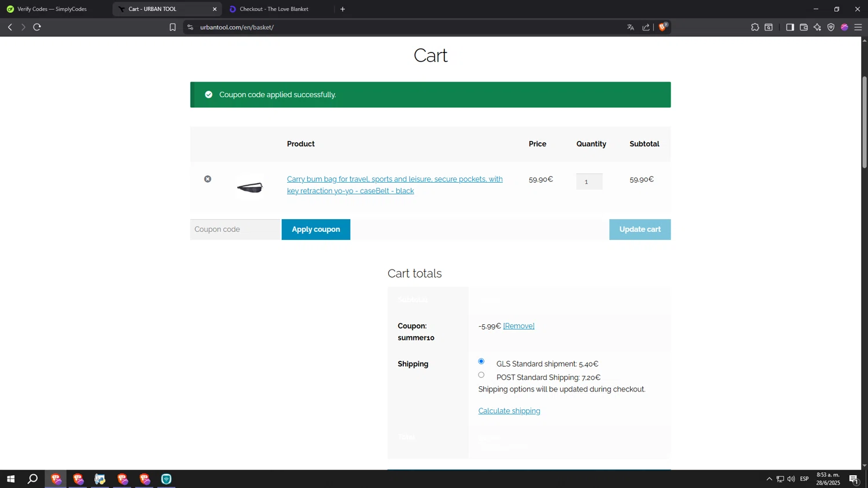Open the Carry bum bag product link
This screenshot has width=868, height=488.
[395, 185]
